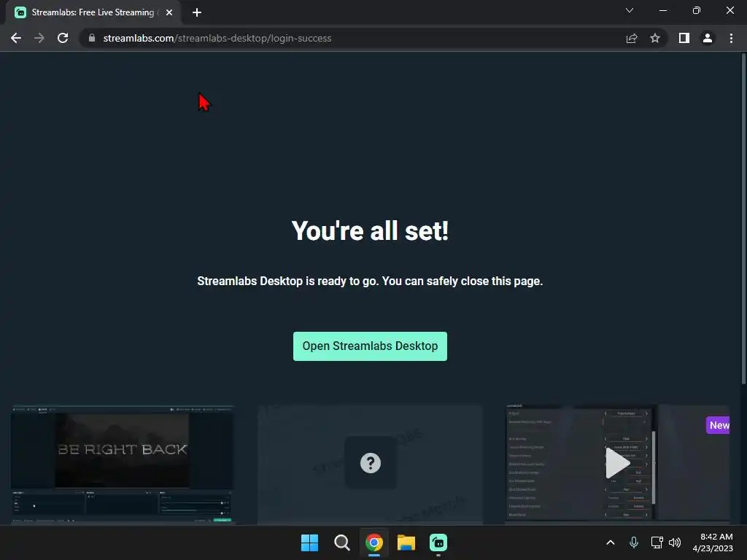
Task: Open the taskbar clock and date
Action: [713, 542]
